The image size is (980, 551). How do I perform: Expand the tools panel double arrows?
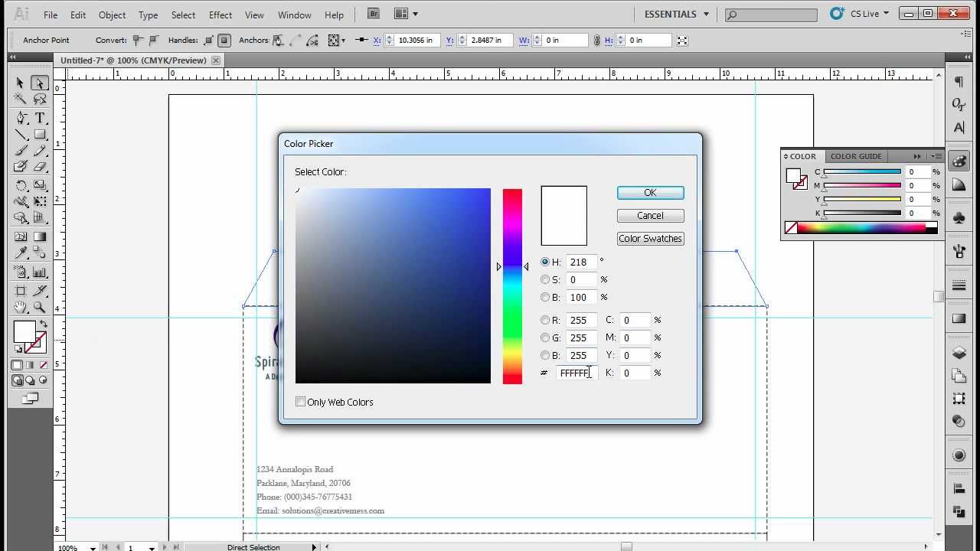(x=12, y=57)
